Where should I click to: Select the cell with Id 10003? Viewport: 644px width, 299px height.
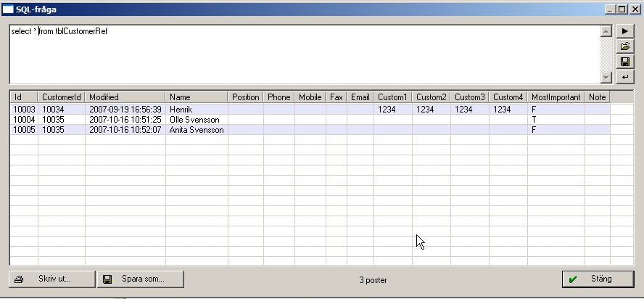[x=24, y=110]
